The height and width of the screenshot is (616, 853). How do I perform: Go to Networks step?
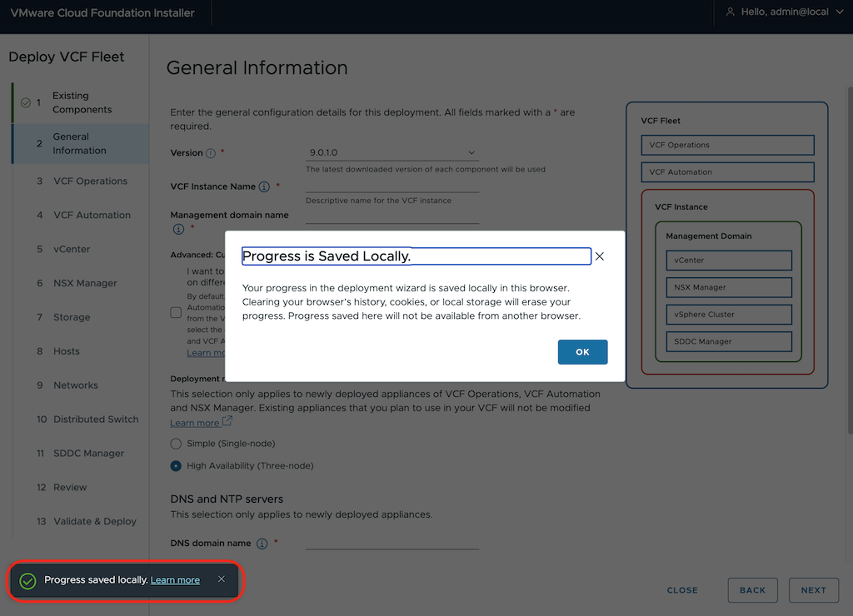pos(76,385)
